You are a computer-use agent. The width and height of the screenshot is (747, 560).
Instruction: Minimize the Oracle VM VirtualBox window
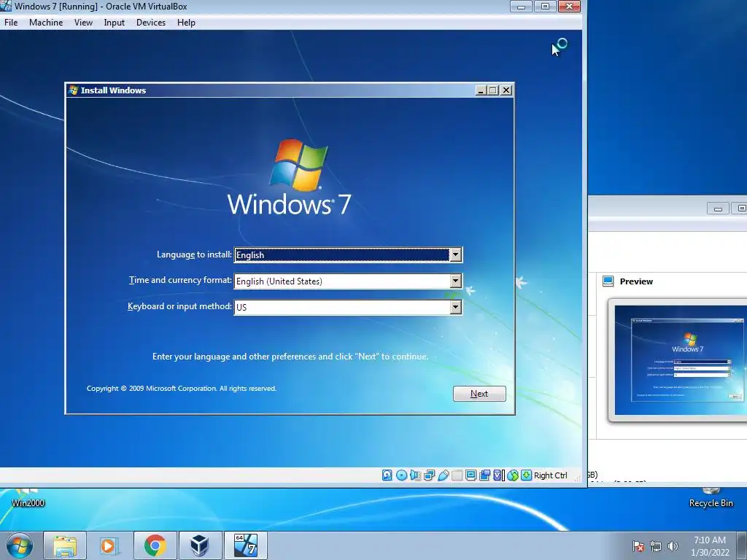pos(521,6)
